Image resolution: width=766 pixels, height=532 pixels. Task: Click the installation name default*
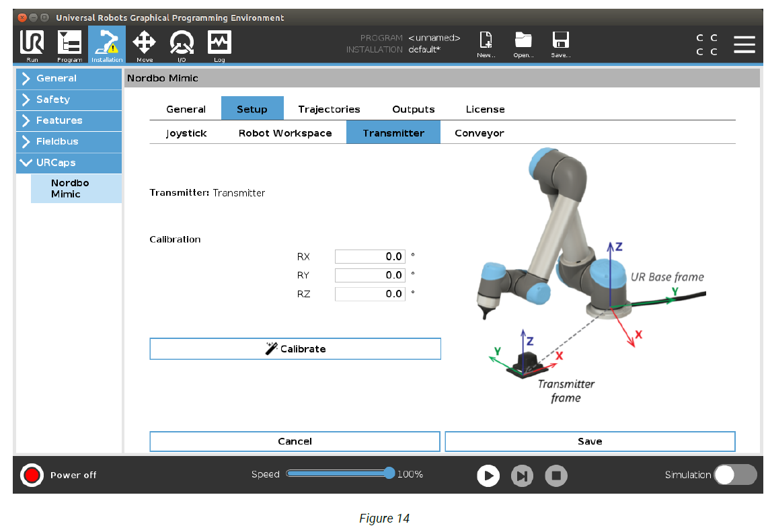(x=424, y=49)
